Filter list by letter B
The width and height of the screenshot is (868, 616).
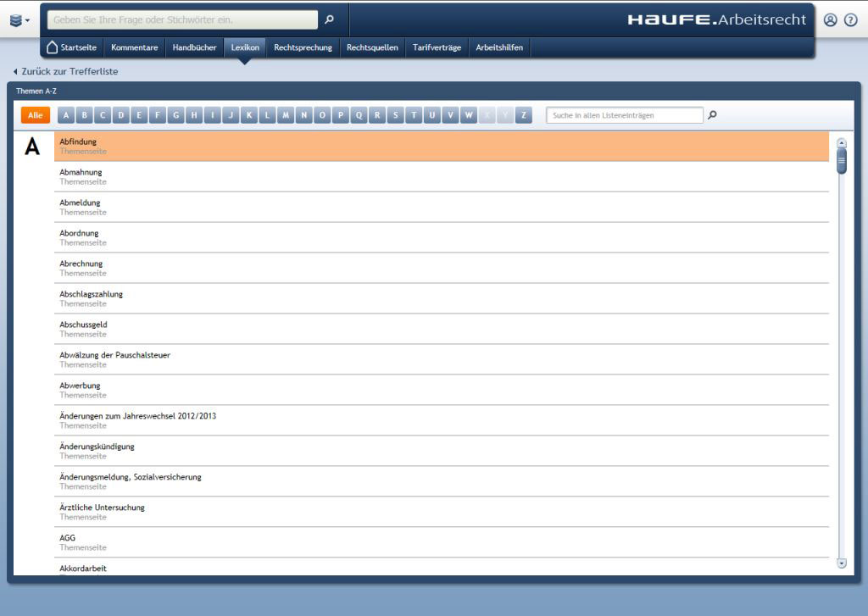pos(84,115)
